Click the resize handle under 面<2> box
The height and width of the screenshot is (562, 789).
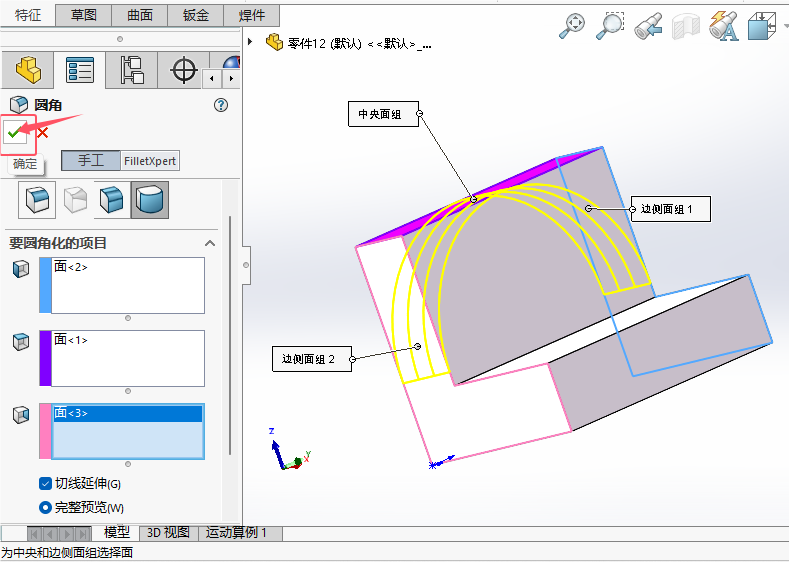128,318
